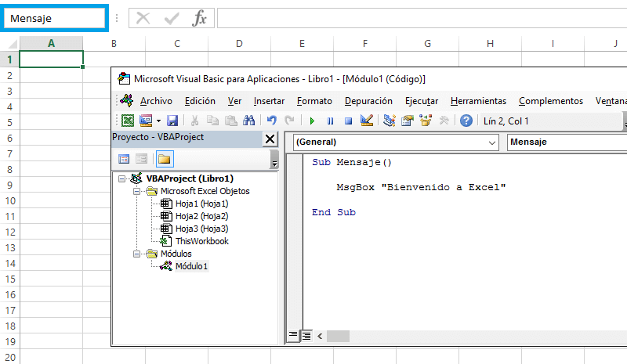Collapse the Microsoft Excel Objetos folder
The image size is (627, 364).
[x=136, y=191]
